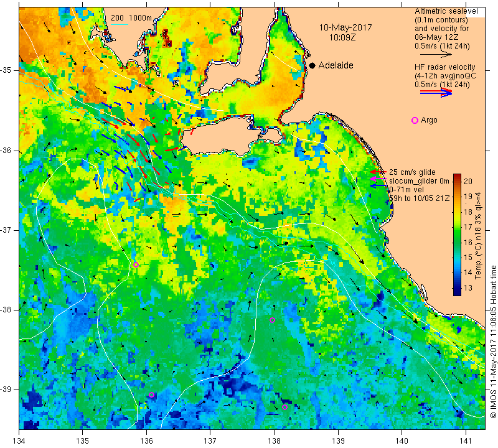The height and width of the screenshot is (448, 498).
Task: Click the date 10-May-2017
Action: click(x=345, y=27)
